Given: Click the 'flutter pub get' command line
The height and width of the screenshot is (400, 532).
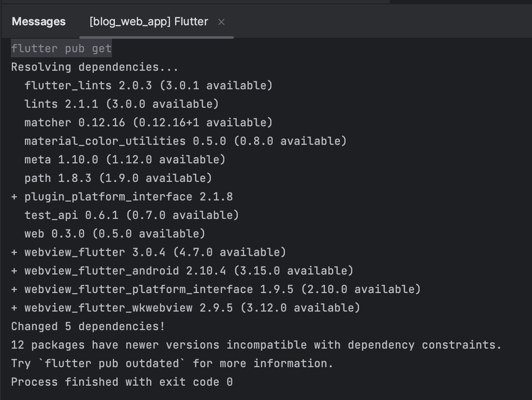Looking at the screenshot, I should click(61, 48).
